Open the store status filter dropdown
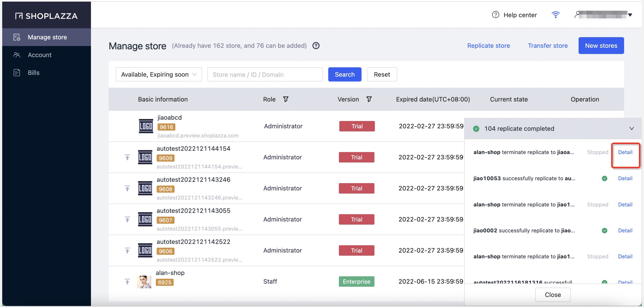 [x=159, y=74]
